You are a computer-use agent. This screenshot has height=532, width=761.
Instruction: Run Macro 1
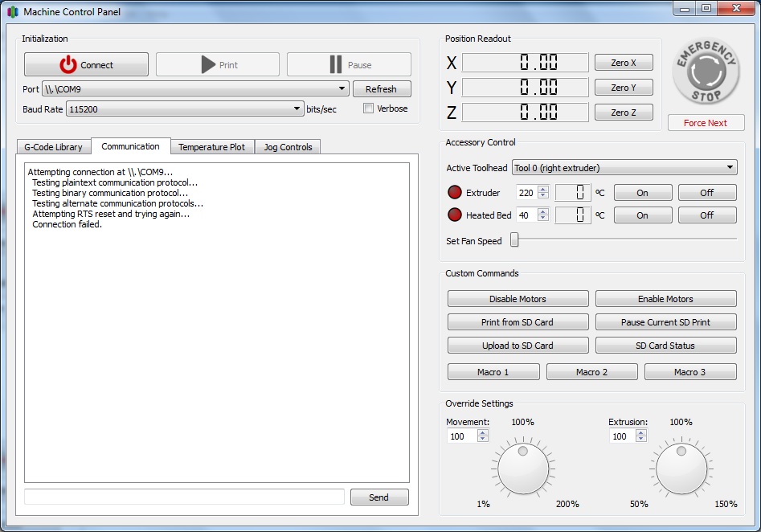pos(493,372)
